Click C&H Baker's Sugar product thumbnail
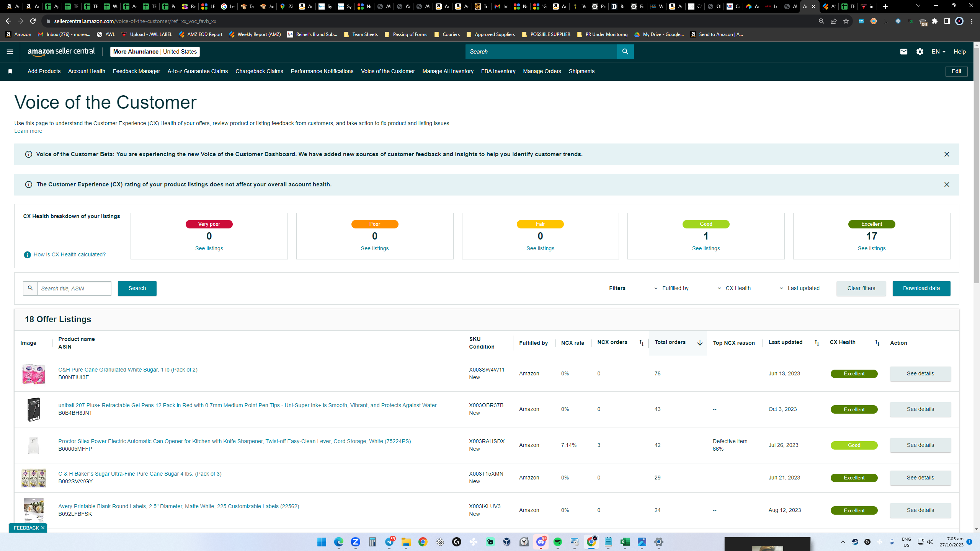This screenshot has width=980, height=551. click(x=34, y=478)
